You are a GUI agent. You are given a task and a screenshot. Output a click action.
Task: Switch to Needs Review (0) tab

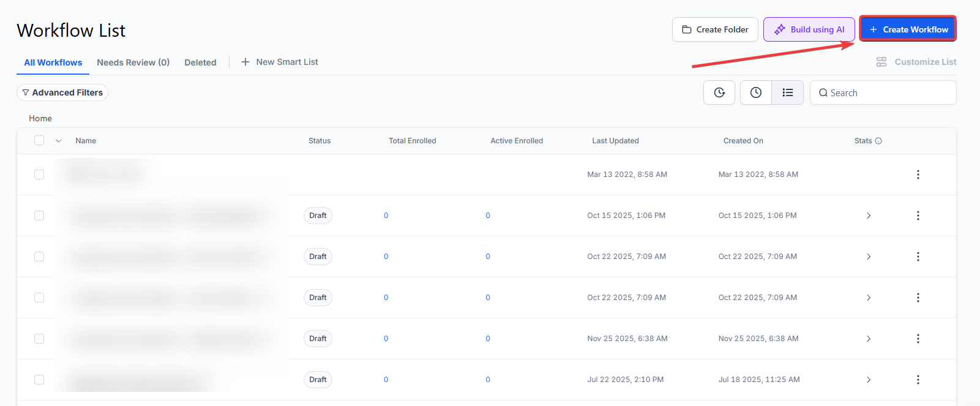point(133,62)
